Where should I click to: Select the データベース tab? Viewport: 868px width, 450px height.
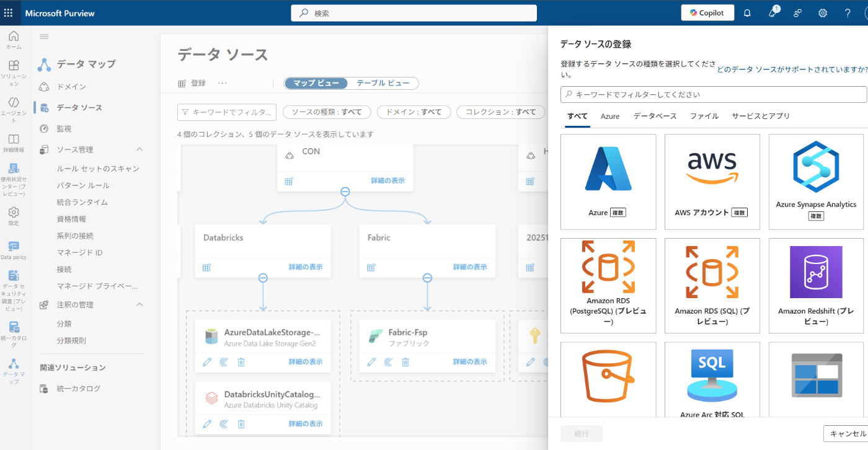pyautogui.click(x=655, y=116)
